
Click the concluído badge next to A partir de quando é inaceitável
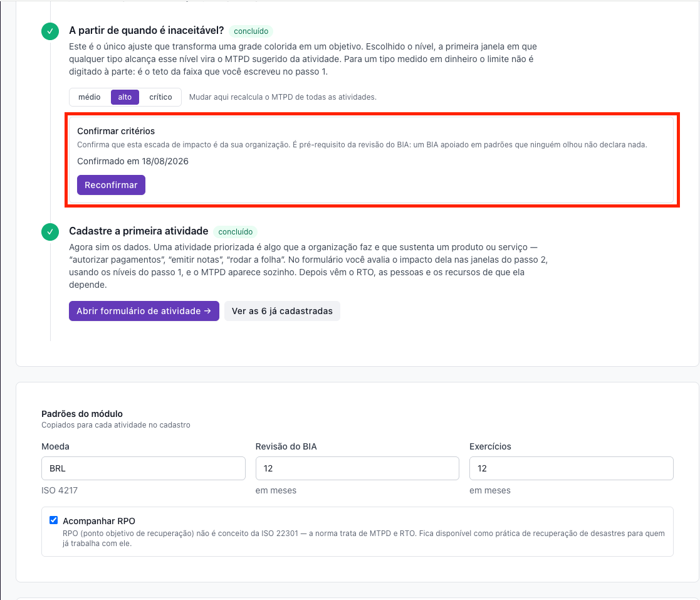[x=251, y=31]
